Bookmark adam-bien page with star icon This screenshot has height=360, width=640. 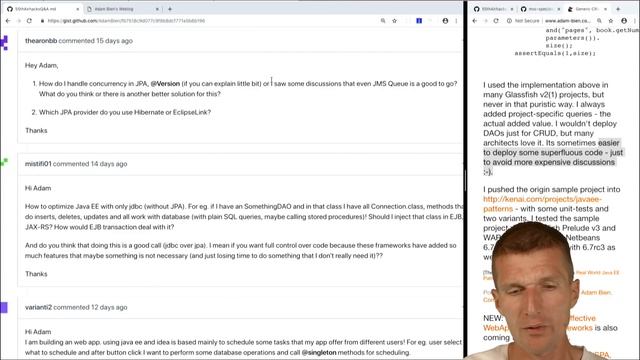tap(611, 21)
